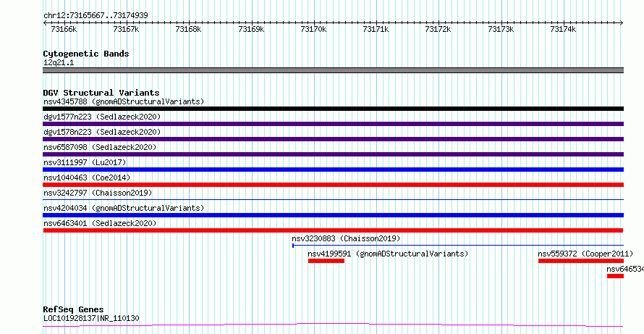Click the small red nsv646534 bar
Viewport: 644px width, 334px height.
tap(615, 276)
